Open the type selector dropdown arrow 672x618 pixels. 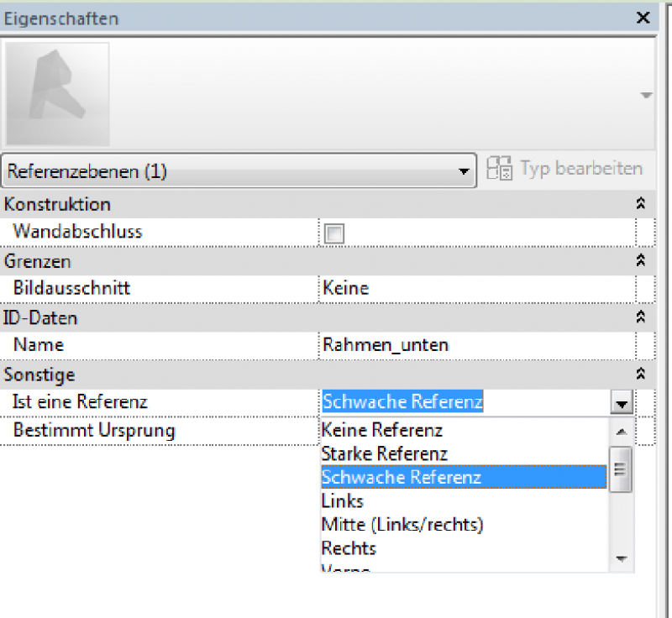645,96
